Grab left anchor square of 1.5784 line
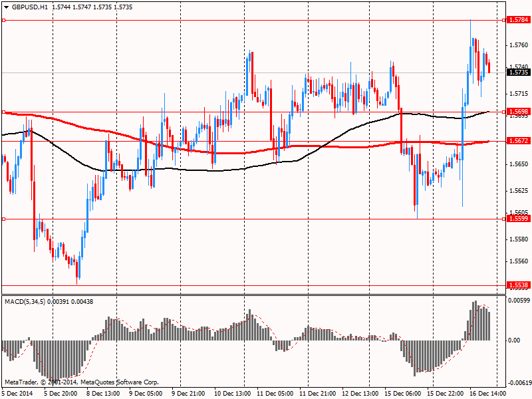The height and width of the screenshot is (399, 532). tap(3, 21)
